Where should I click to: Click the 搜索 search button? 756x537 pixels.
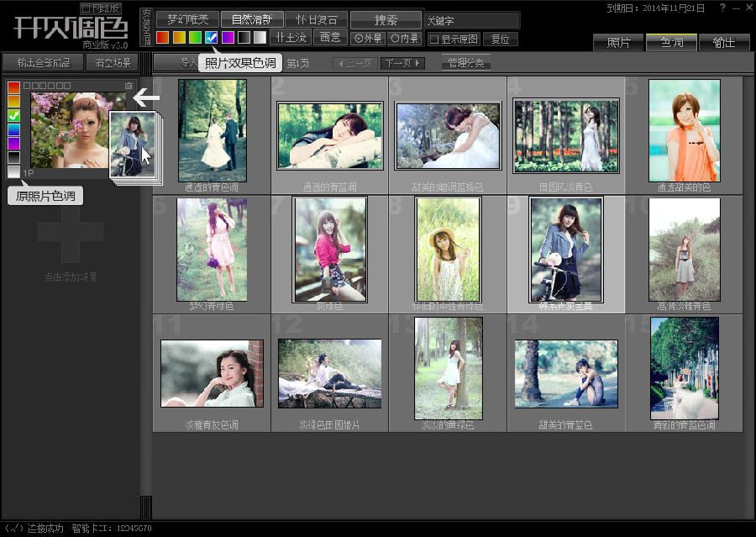tap(386, 19)
